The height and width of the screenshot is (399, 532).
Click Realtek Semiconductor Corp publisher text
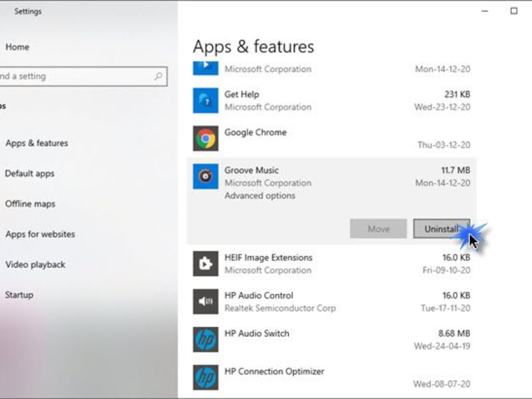(x=280, y=308)
